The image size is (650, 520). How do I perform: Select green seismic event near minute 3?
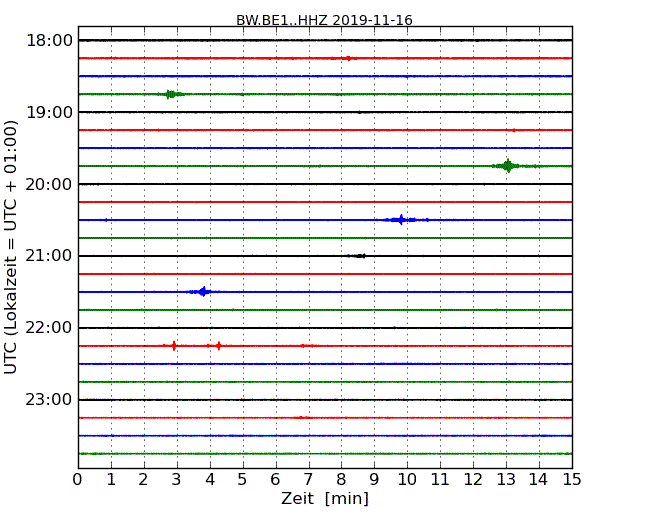171,94
